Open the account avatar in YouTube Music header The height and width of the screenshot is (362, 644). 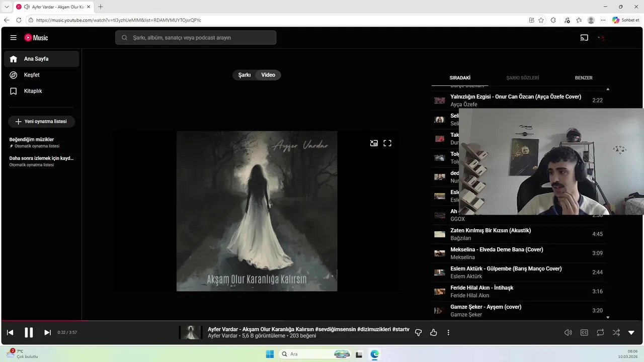pyautogui.click(x=601, y=38)
